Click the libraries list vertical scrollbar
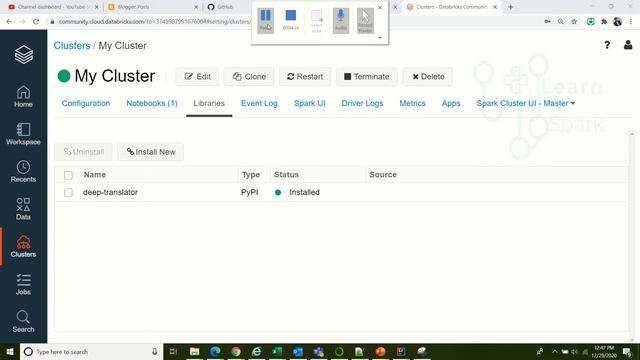The height and width of the screenshot is (360, 640). (632, 236)
